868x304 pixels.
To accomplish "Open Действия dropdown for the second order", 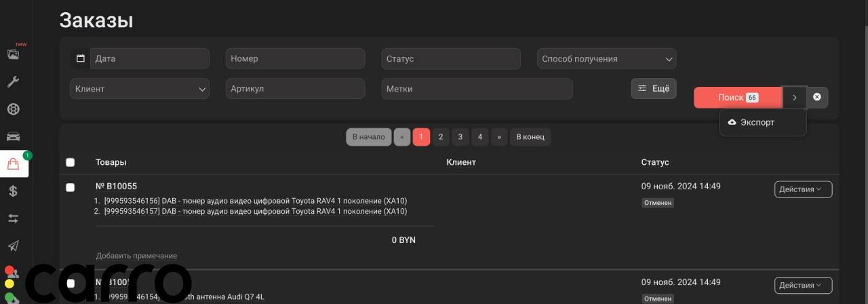I will (803, 285).
